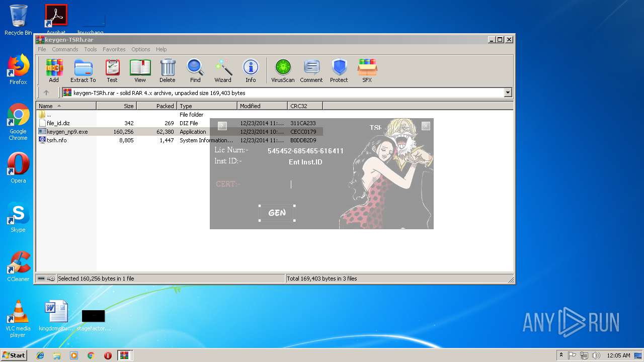Viewport: 644px width, 362px height.
Task: Open the Firefox desktop shortcut
Action: pyautogui.click(x=18, y=69)
